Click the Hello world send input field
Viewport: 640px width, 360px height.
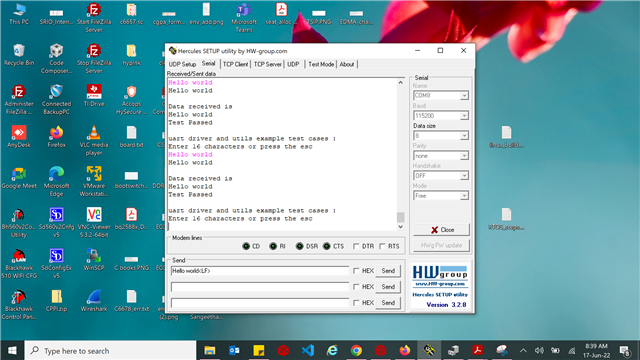[x=260, y=271]
